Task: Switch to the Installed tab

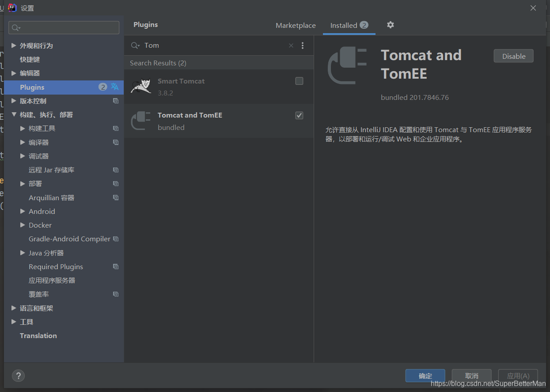Action: pyautogui.click(x=349, y=25)
